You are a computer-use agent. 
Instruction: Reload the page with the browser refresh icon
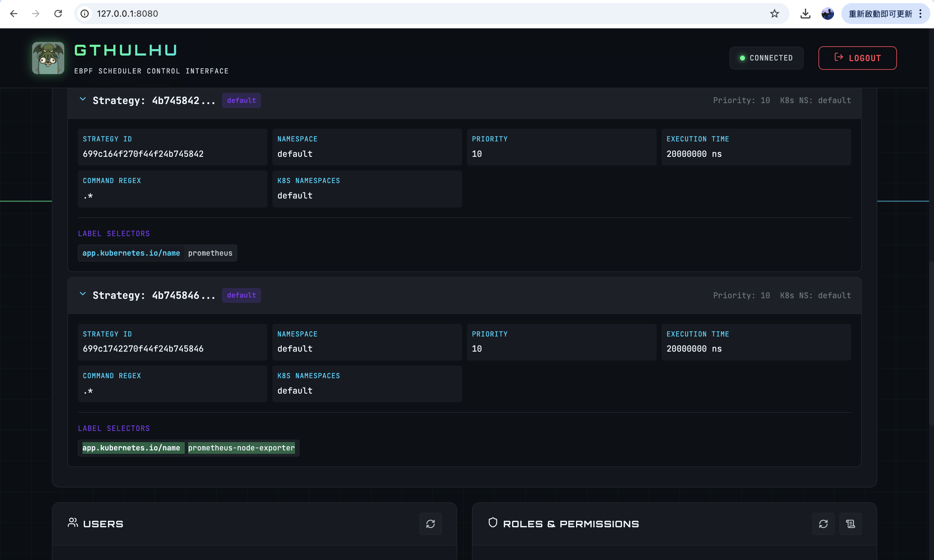(x=58, y=14)
